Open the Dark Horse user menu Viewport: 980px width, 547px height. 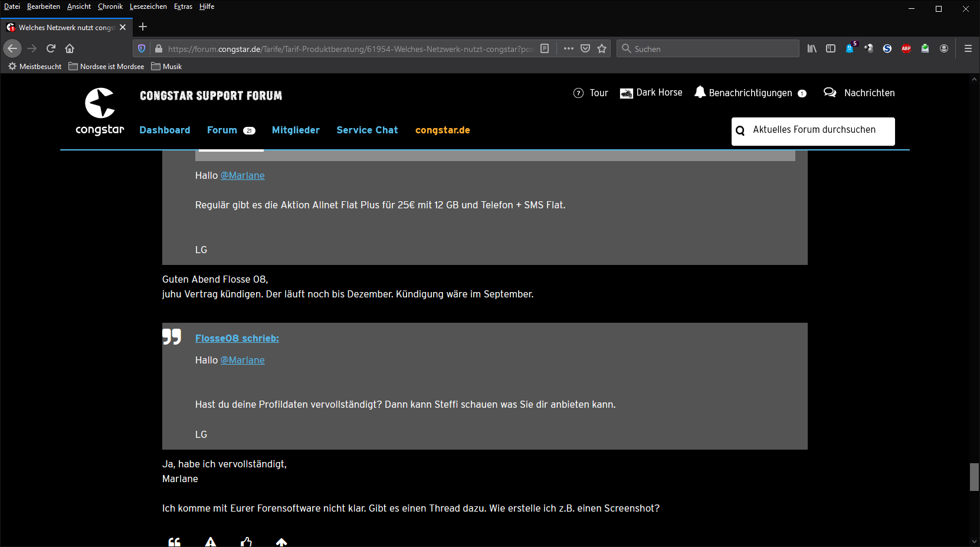[651, 93]
